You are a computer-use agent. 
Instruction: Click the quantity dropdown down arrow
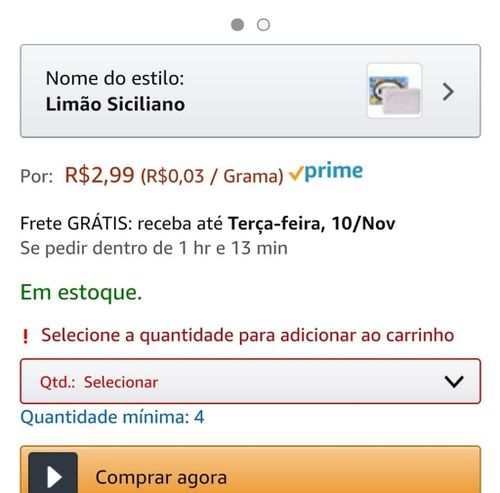click(454, 382)
